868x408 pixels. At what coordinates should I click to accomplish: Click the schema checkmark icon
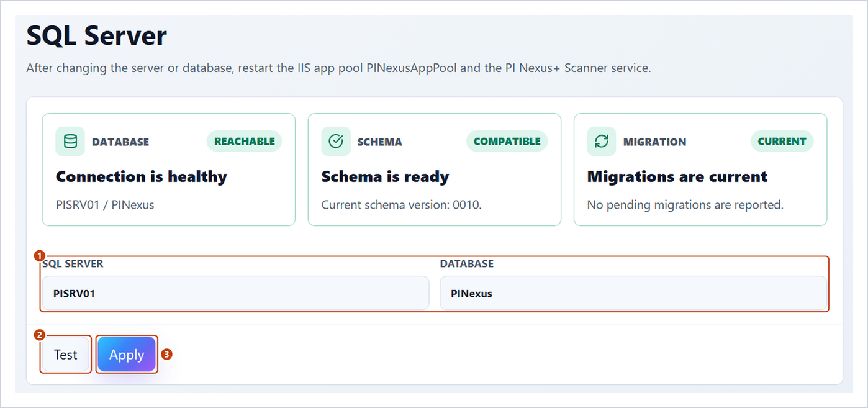coord(336,142)
